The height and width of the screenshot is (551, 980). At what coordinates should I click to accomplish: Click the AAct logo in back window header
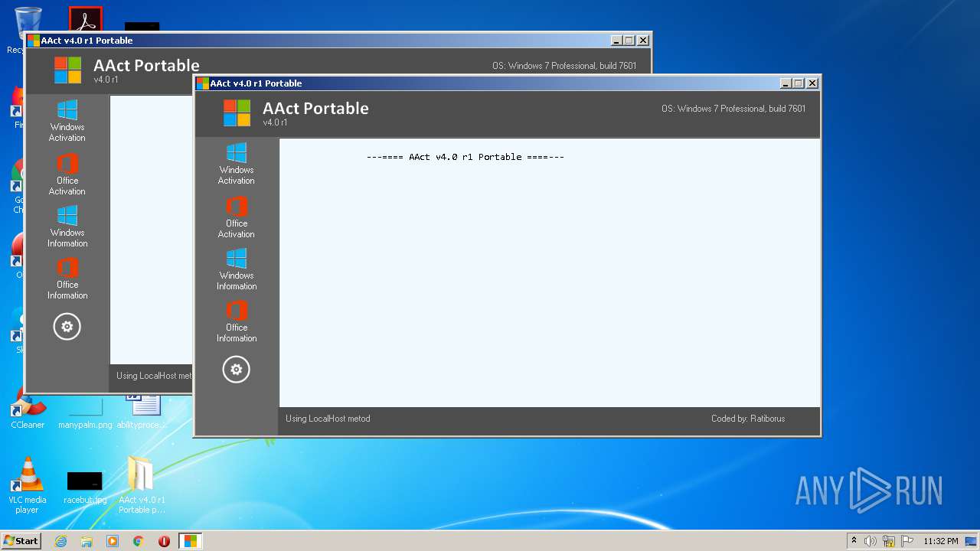click(67, 70)
